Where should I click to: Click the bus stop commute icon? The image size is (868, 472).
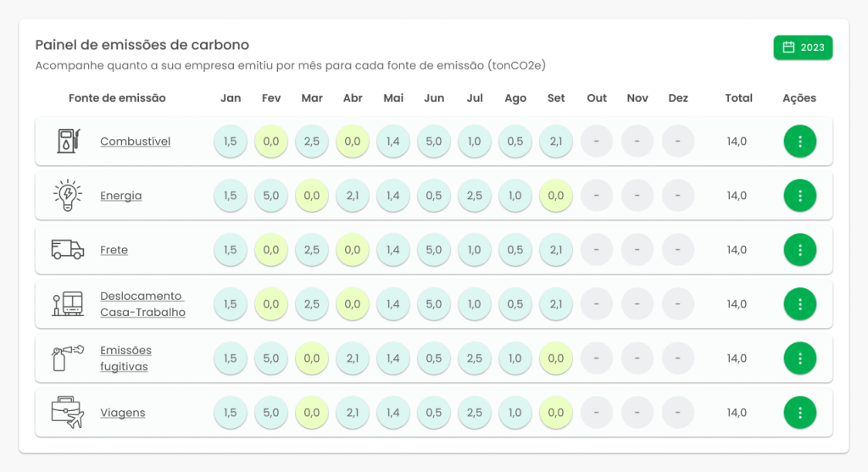[68, 304]
